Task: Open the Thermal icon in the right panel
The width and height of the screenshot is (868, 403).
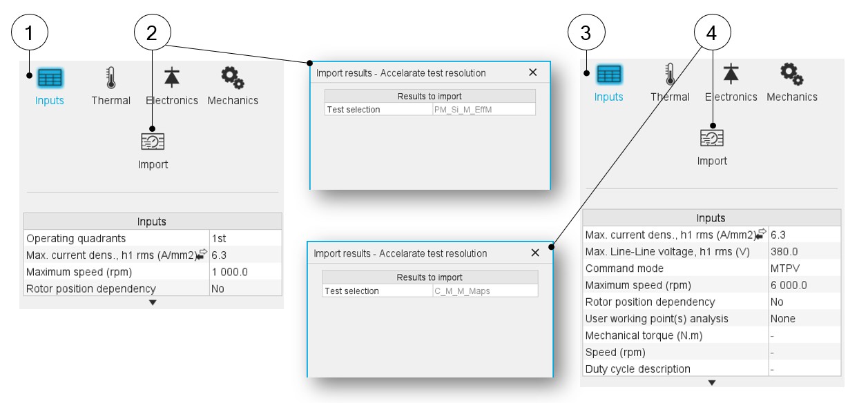Action: click(670, 75)
